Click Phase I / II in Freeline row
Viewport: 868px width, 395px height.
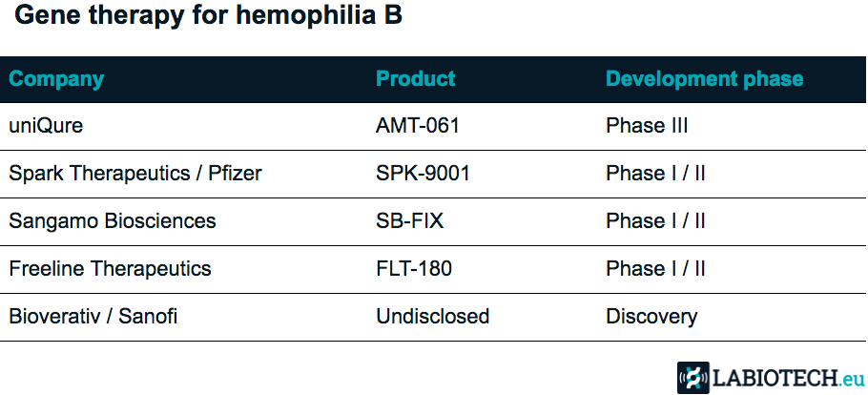[656, 269]
